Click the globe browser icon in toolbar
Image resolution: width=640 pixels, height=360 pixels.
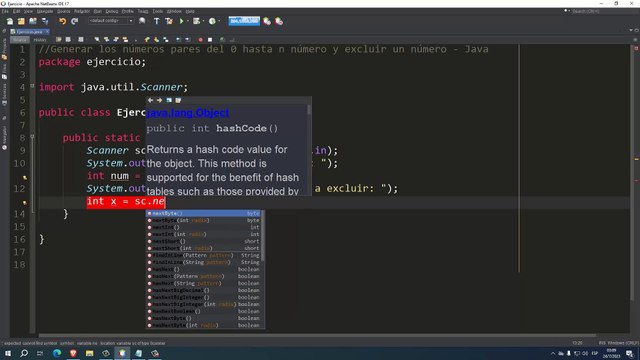(142, 21)
